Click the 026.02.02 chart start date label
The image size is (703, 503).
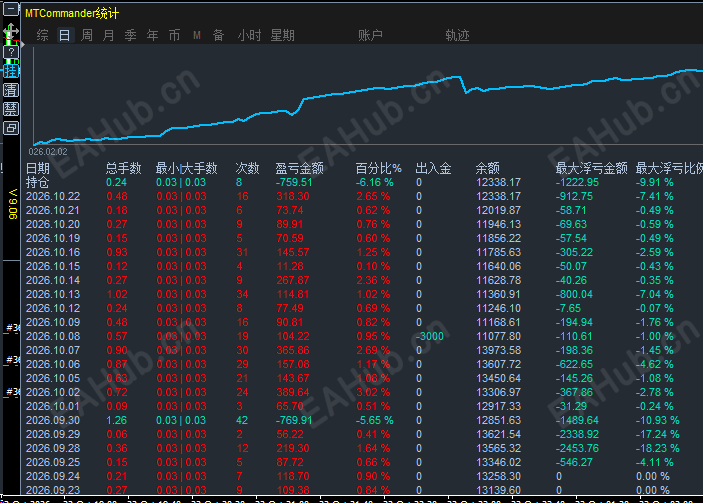(x=48, y=152)
